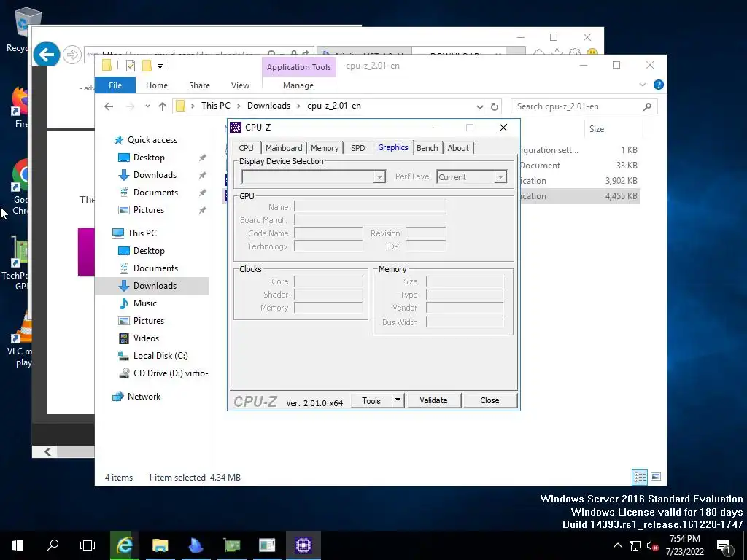Click the New folder icon in quick access toolbar
The height and width of the screenshot is (560, 747).
147,66
